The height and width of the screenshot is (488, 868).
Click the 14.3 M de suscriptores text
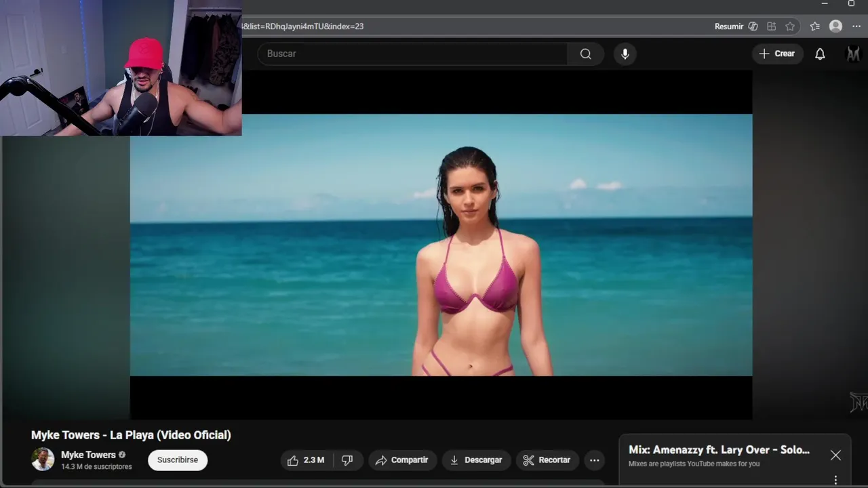96,467
